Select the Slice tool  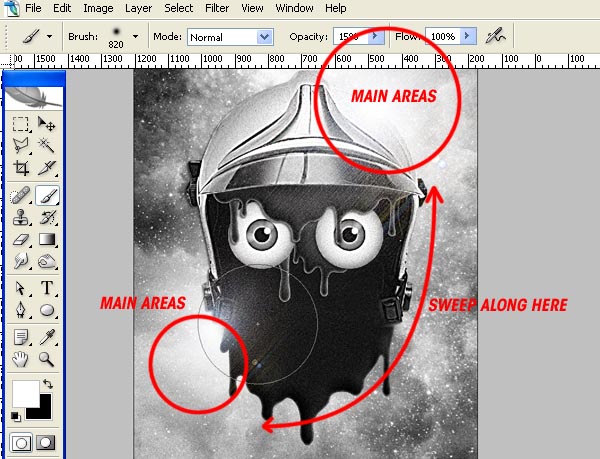click(x=47, y=168)
